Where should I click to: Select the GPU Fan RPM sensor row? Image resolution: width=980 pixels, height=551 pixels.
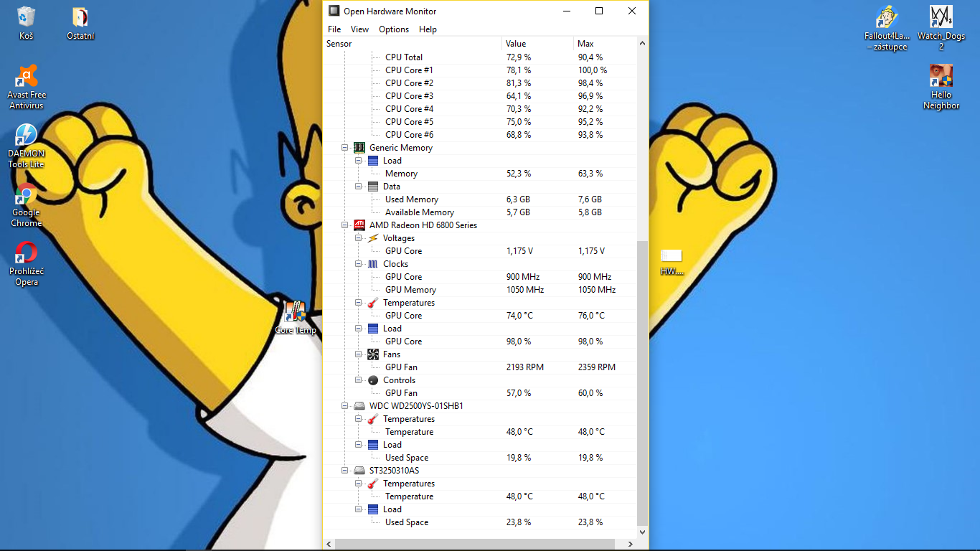coord(401,367)
